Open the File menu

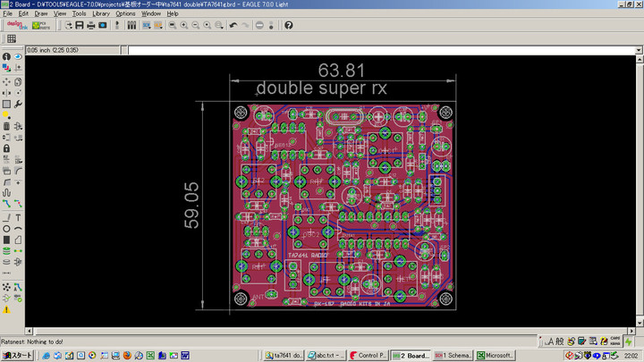click(x=8, y=14)
